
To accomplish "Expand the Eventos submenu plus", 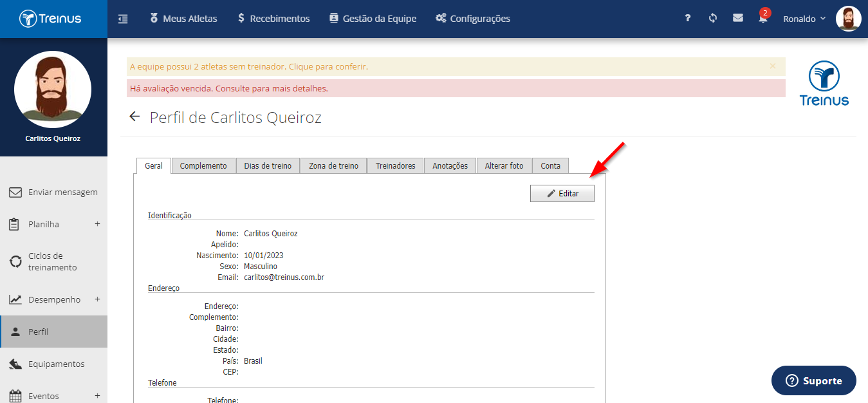I will (x=97, y=396).
